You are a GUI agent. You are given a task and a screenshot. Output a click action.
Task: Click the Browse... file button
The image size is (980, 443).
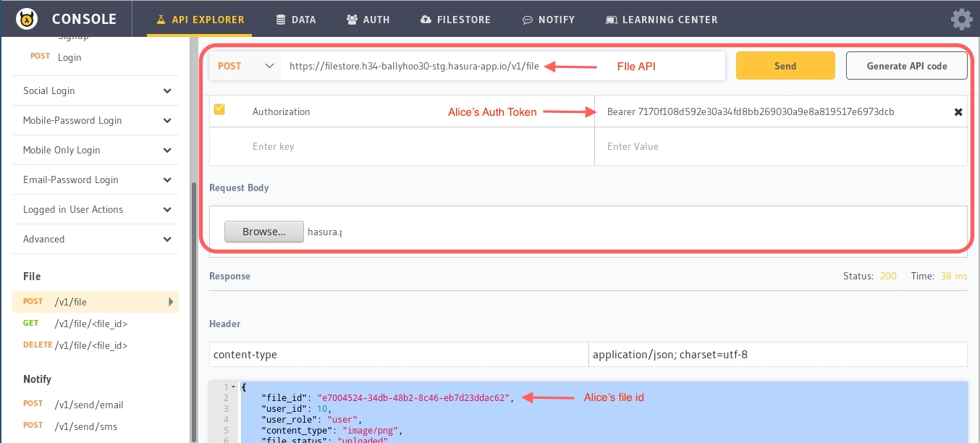coord(264,232)
